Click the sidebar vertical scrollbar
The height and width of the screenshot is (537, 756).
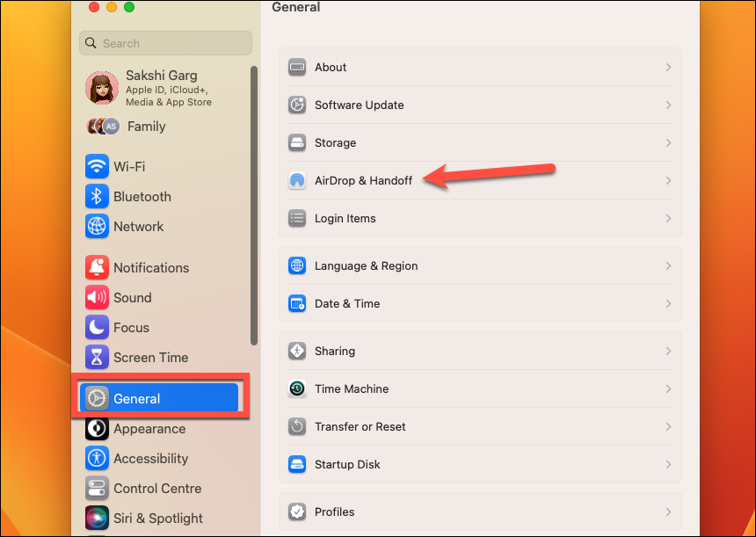pyautogui.click(x=254, y=206)
